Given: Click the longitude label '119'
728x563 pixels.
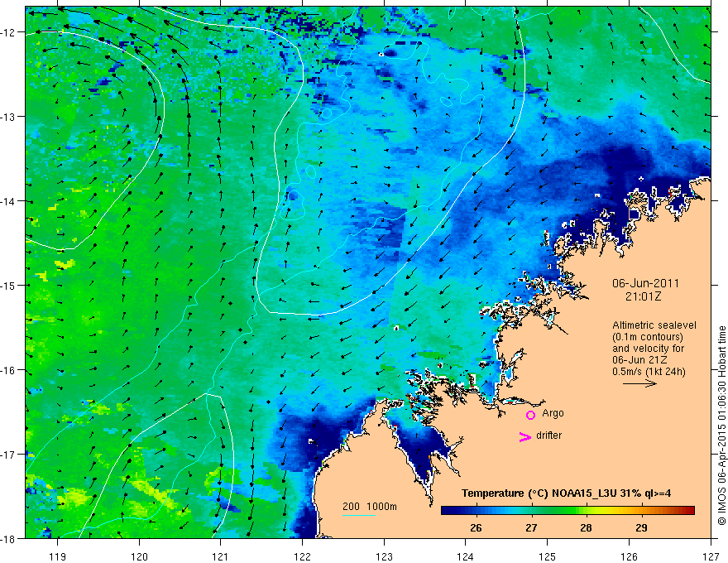Looking at the screenshot, I should tap(58, 556).
